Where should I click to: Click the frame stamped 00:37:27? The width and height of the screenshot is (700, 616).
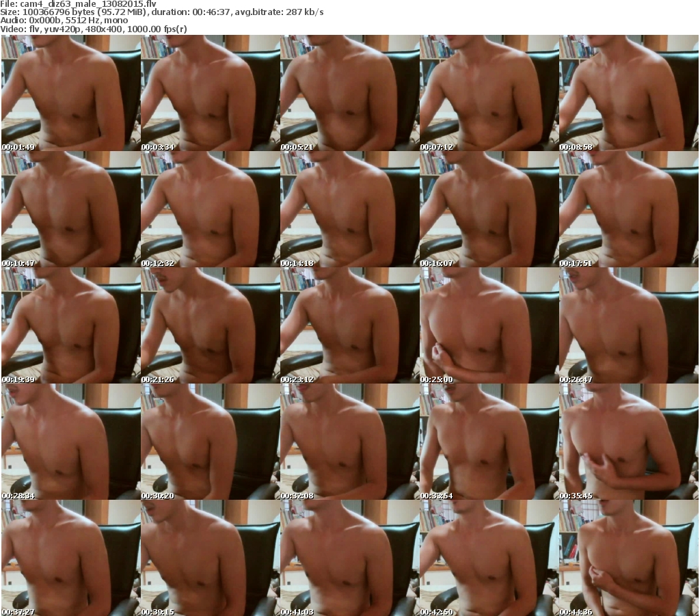click(71, 557)
